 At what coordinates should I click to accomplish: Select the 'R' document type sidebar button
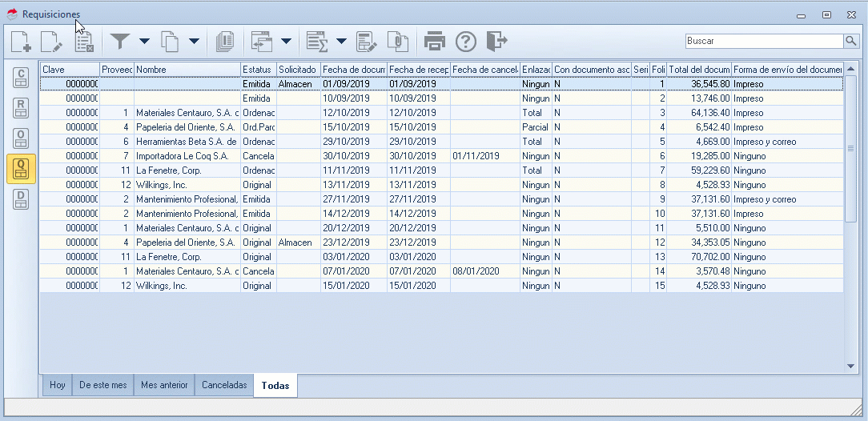pyautogui.click(x=22, y=108)
